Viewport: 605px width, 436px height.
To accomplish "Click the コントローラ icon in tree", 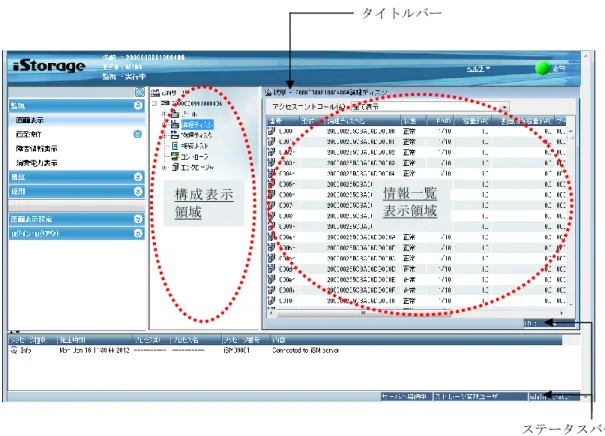I will [175, 156].
